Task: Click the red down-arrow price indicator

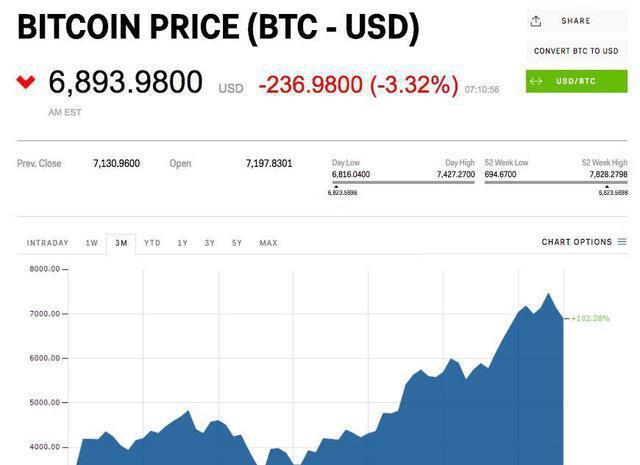Action: (x=25, y=82)
